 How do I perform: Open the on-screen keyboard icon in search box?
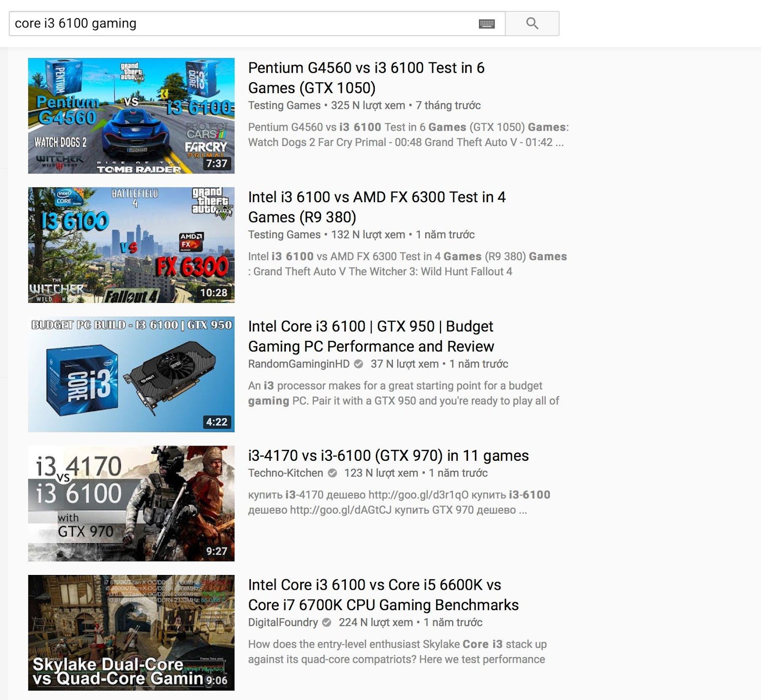[x=487, y=24]
